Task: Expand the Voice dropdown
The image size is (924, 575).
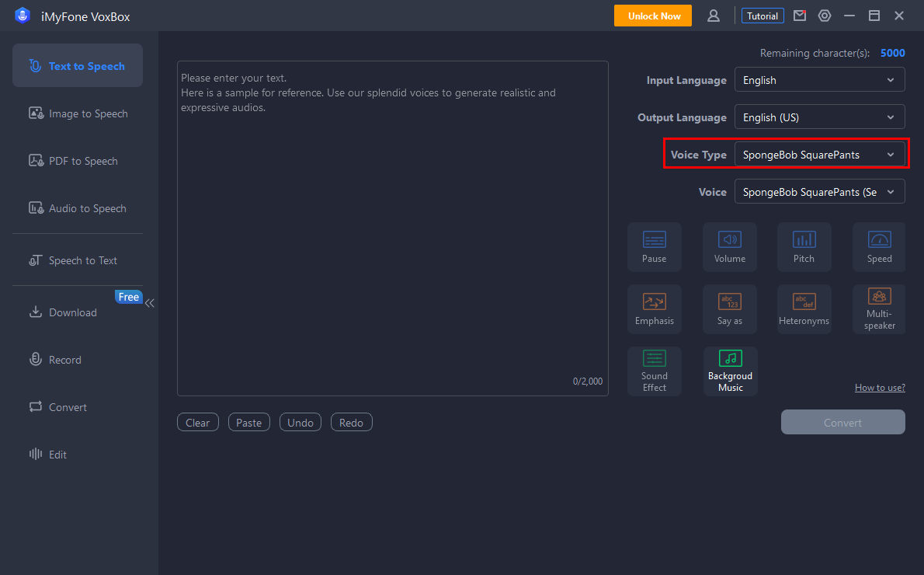Action: coord(819,192)
